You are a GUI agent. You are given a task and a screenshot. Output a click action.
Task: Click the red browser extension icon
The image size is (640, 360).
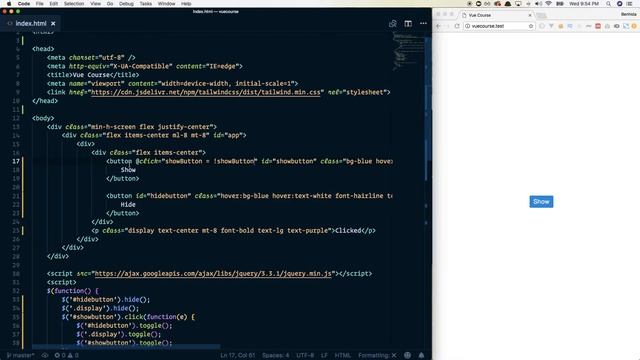coord(598,26)
